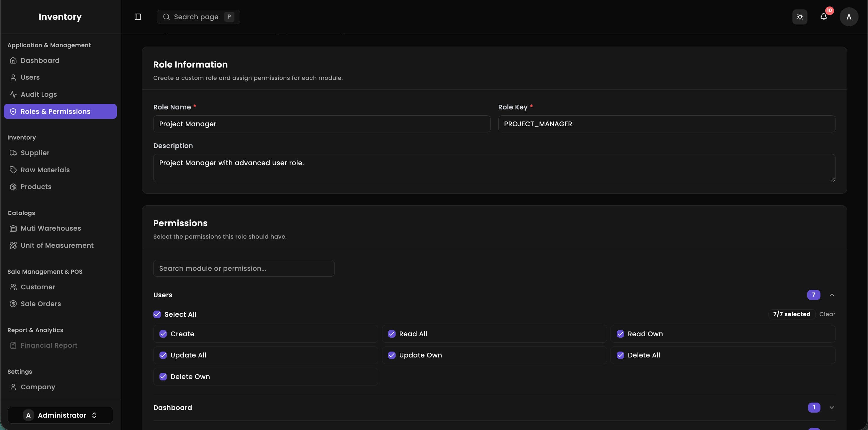Open the user avatar A in the header
Image resolution: width=868 pixels, height=430 pixels.
(x=849, y=17)
